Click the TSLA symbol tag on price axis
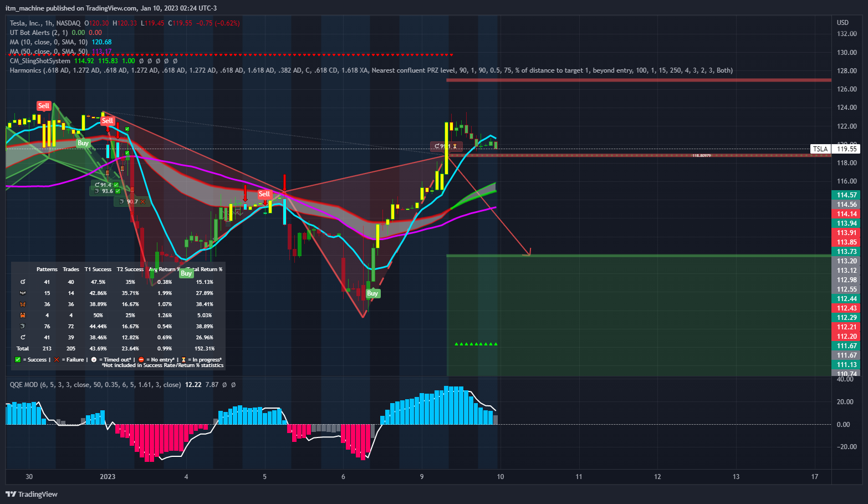 (820, 149)
